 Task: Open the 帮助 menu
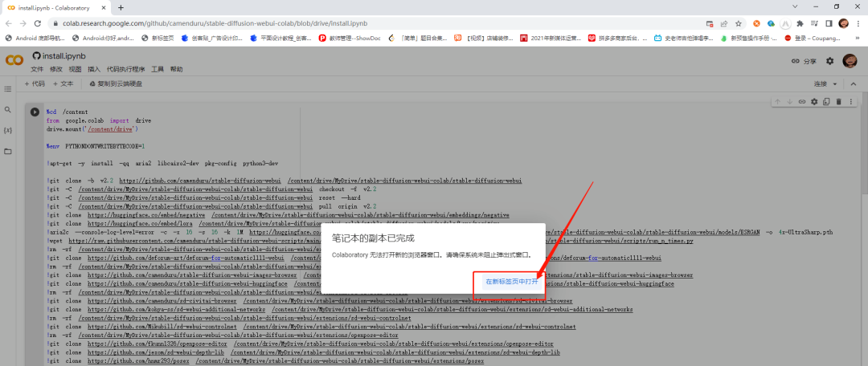pyautogui.click(x=176, y=70)
